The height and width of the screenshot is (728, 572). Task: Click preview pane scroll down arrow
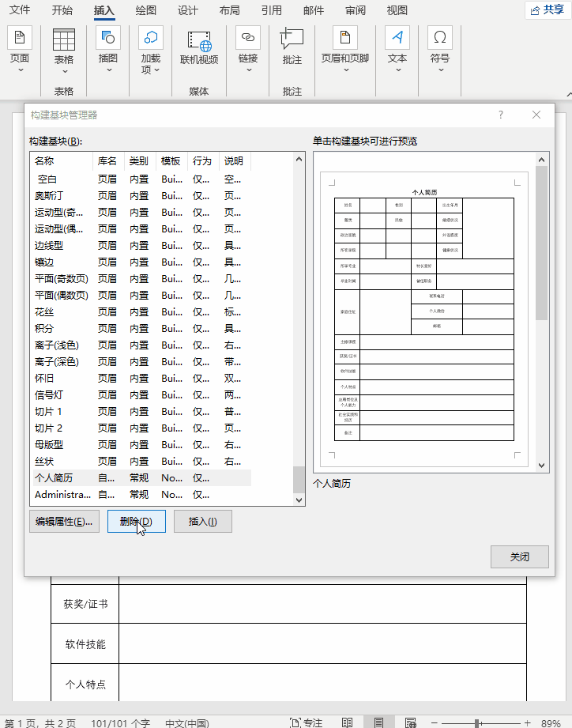tap(541, 466)
